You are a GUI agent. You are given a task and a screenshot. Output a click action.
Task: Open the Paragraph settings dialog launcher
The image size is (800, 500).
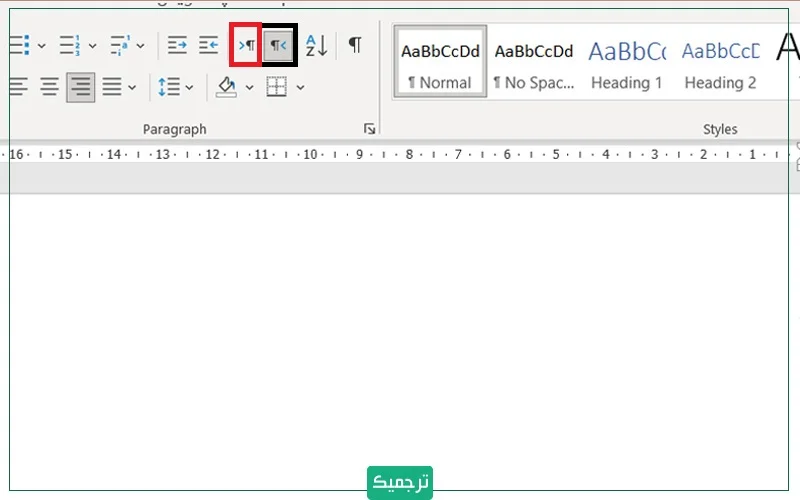(370, 129)
